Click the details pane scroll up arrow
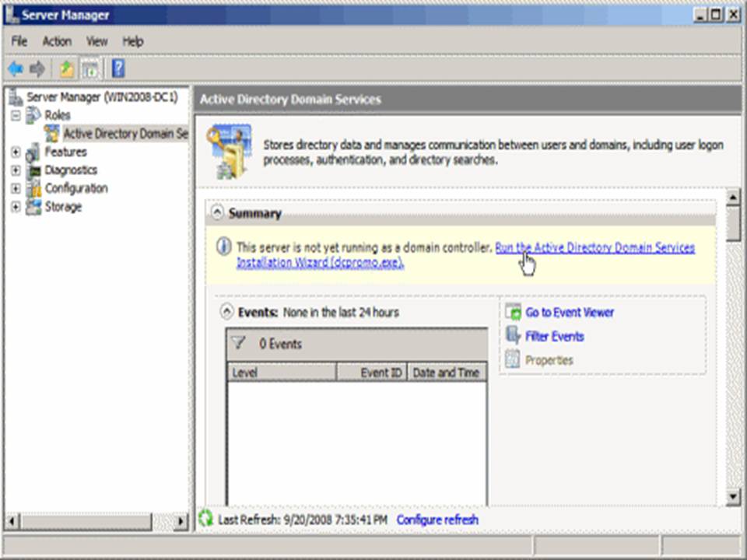This screenshot has height=560, width=747. tap(733, 197)
